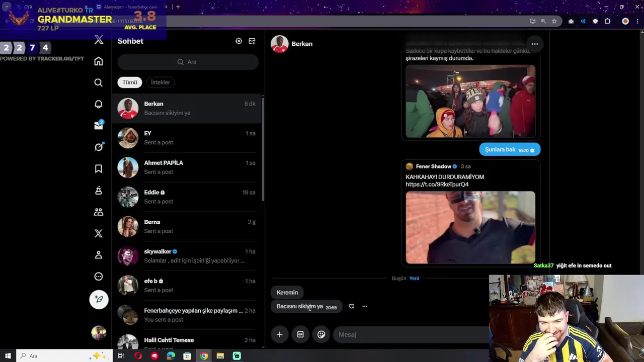Open the Fener Shadow shared post
The height and width of the screenshot is (362, 644).
click(470, 213)
